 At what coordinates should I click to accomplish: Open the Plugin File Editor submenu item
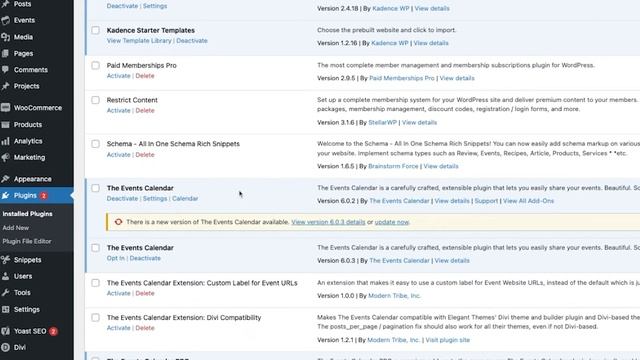point(27,241)
